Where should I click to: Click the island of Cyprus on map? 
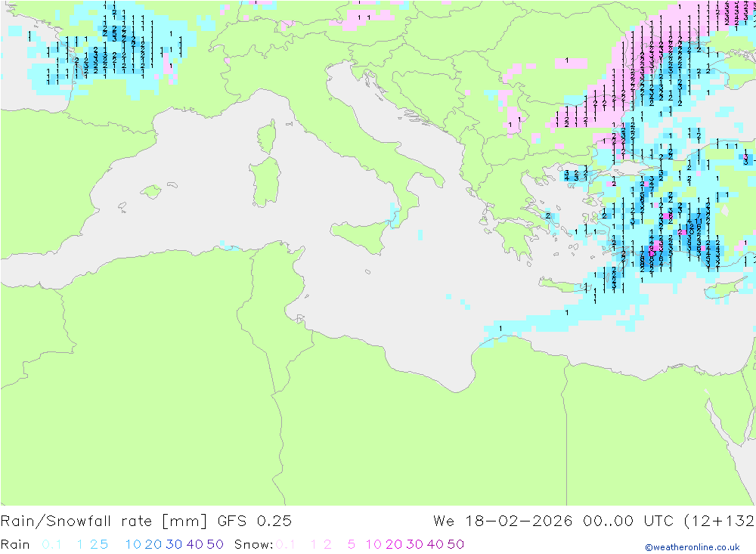726,288
